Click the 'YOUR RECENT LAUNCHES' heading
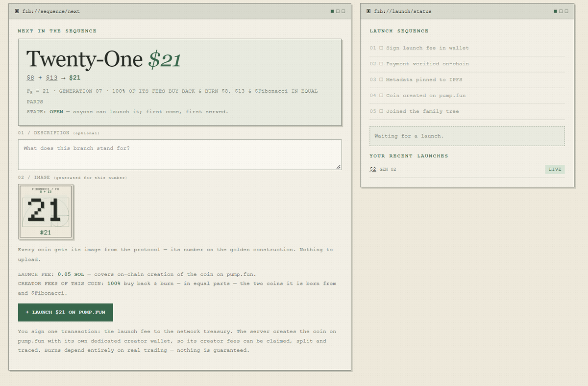The height and width of the screenshot is (386, 588). click(409, 156)
